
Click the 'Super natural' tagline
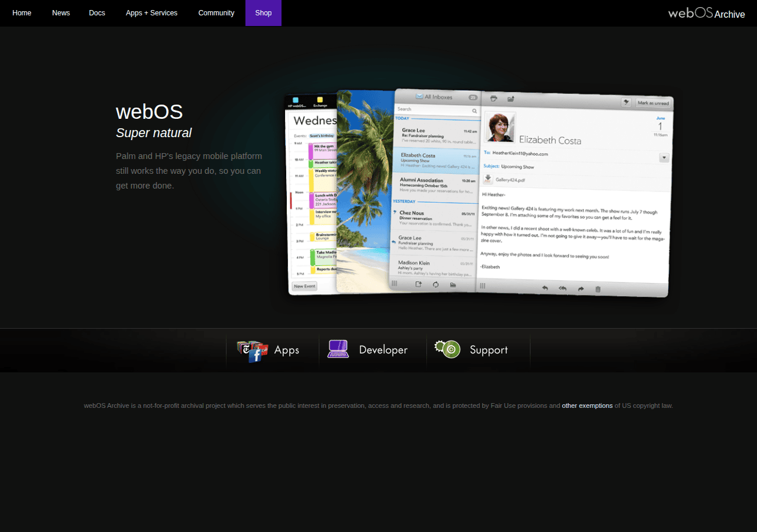coord(154,132)
